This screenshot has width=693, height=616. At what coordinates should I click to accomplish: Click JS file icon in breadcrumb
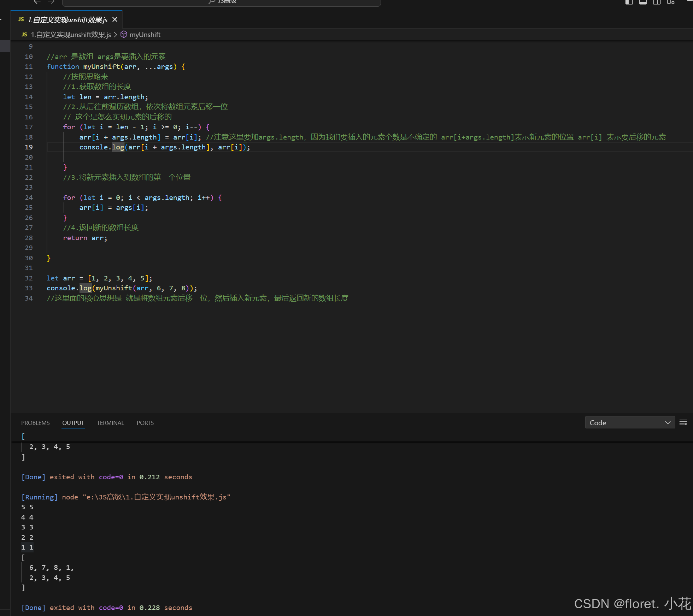(x=24, y=35)
